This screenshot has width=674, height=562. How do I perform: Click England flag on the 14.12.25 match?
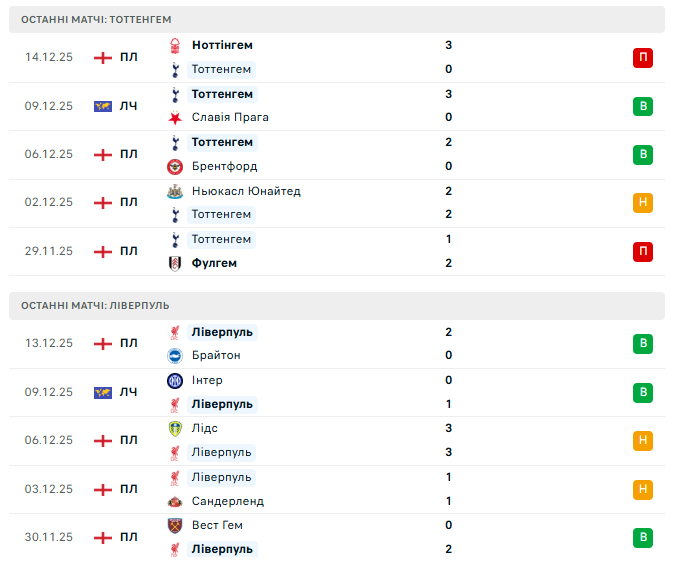(x=102, y=57)
